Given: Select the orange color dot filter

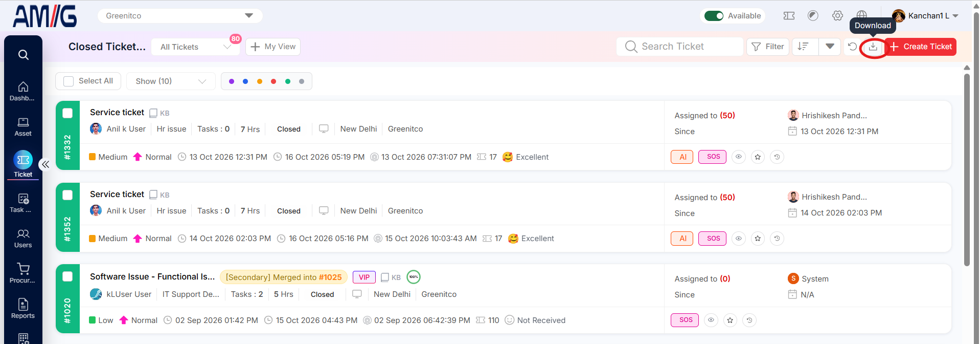Looking at the screenshot, I should pyautogui.click(x=260, y=81).
